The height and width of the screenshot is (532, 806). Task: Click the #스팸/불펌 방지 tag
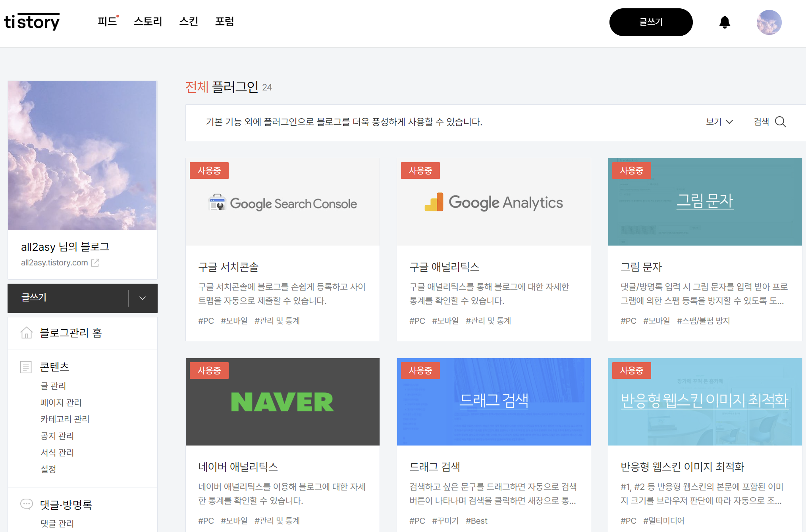click(703, 321)
